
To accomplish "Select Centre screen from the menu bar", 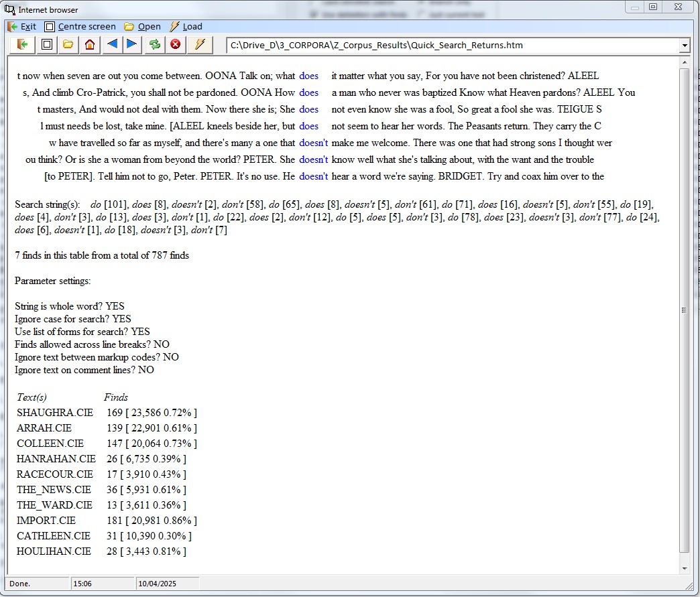I will [80, 27].
